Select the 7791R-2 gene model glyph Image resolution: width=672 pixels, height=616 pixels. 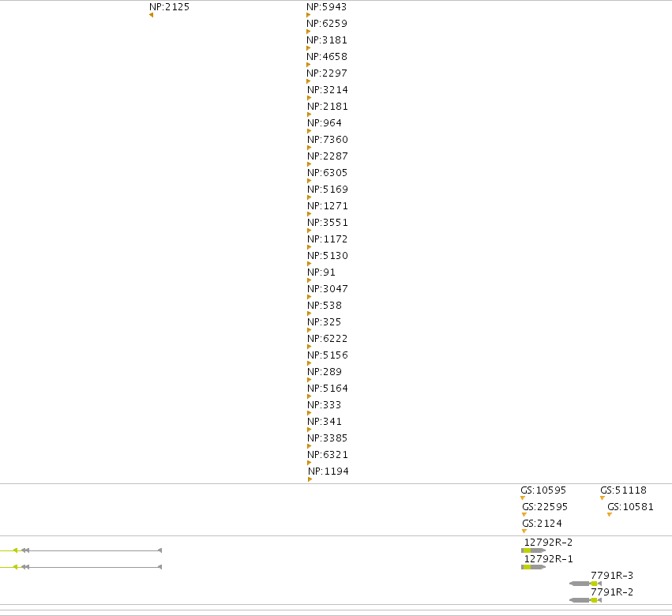point(585,600)
